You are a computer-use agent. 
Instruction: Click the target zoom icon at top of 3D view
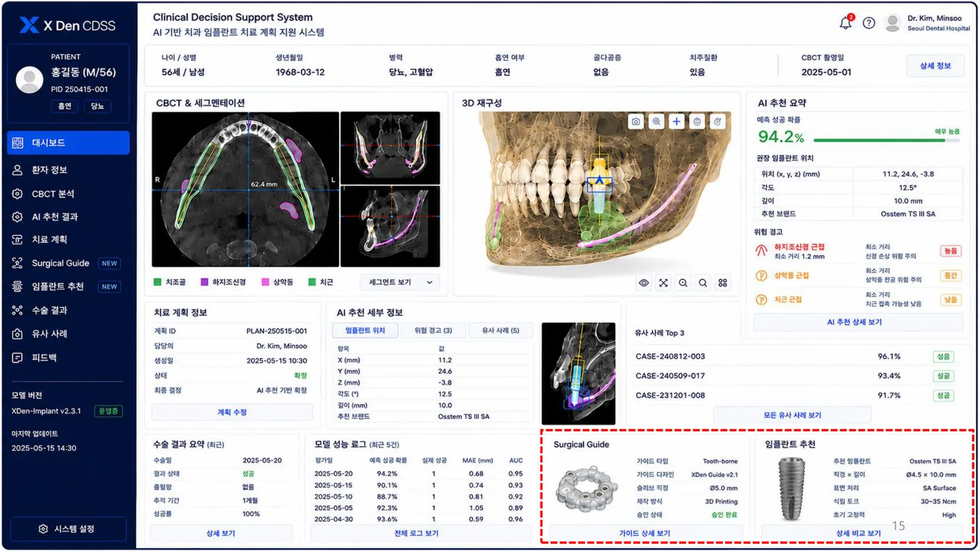pos(656,121)
